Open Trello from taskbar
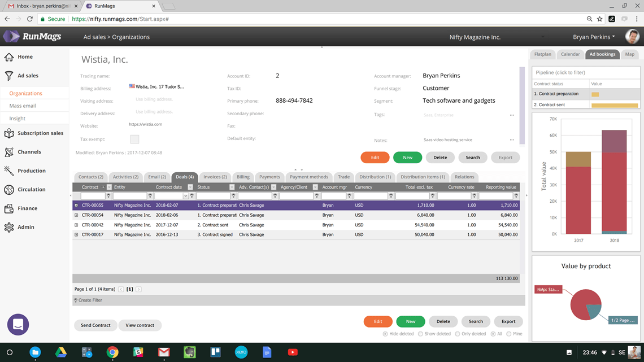 click(215, 352)
